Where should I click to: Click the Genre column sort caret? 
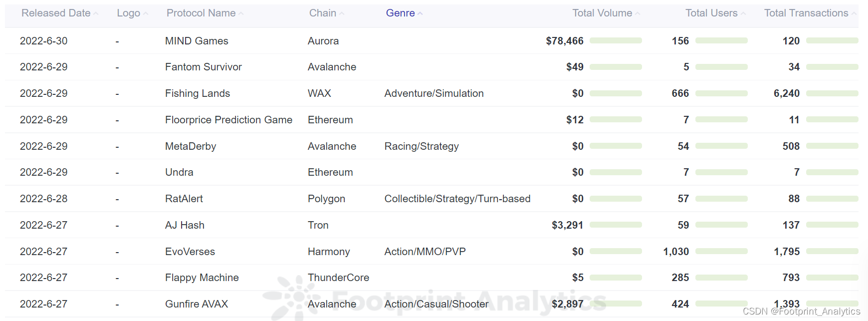[420, 14]
